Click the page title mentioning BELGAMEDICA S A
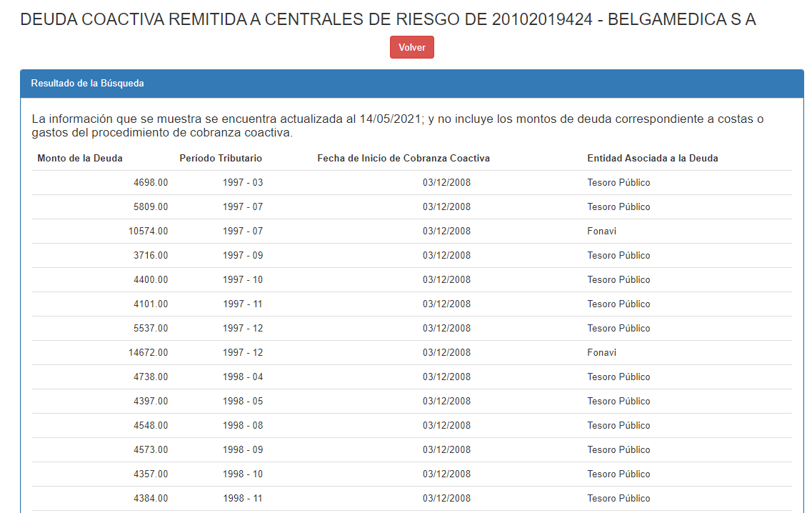The height and width of the screenshot is (513, 812). point(388,19)
